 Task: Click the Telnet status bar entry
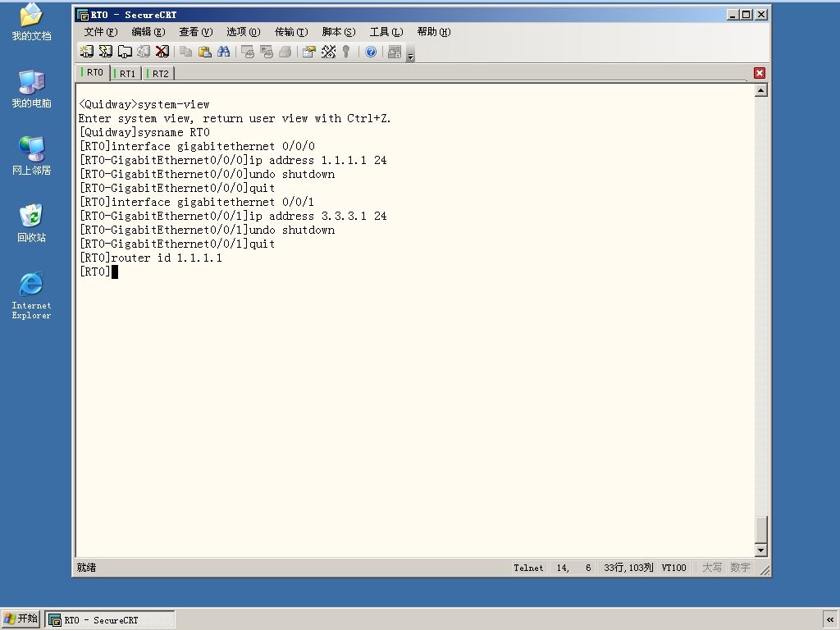(528, 568)
